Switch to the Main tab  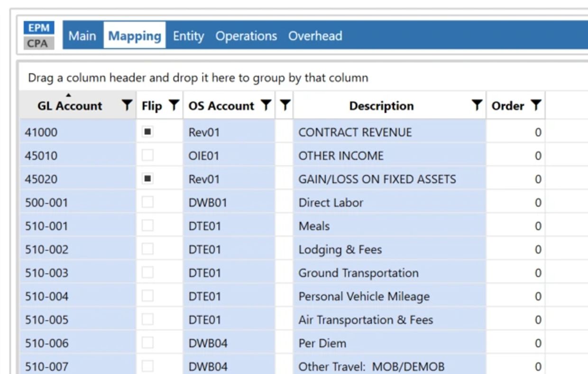pos(82,36)
